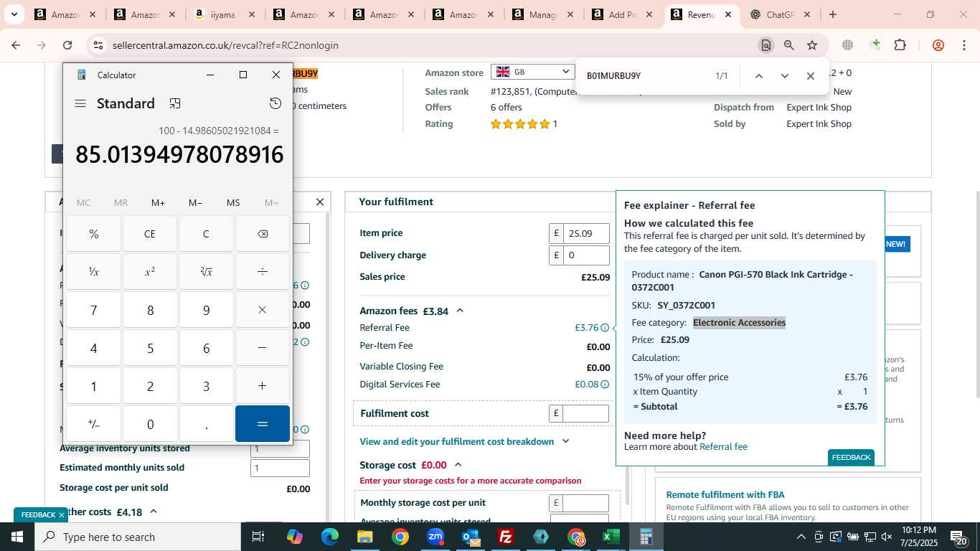Screen dimensions: 980x551
Task: Click Calculator multiply key
Action: coord(263,310)
